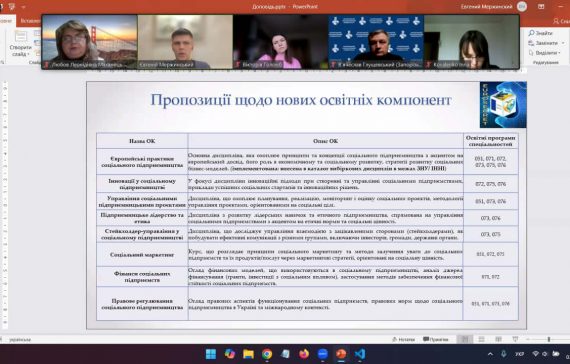
Task: Toggle the Примітки (Comments) pane
Action: pyautogui.click(x=436, y=339)
